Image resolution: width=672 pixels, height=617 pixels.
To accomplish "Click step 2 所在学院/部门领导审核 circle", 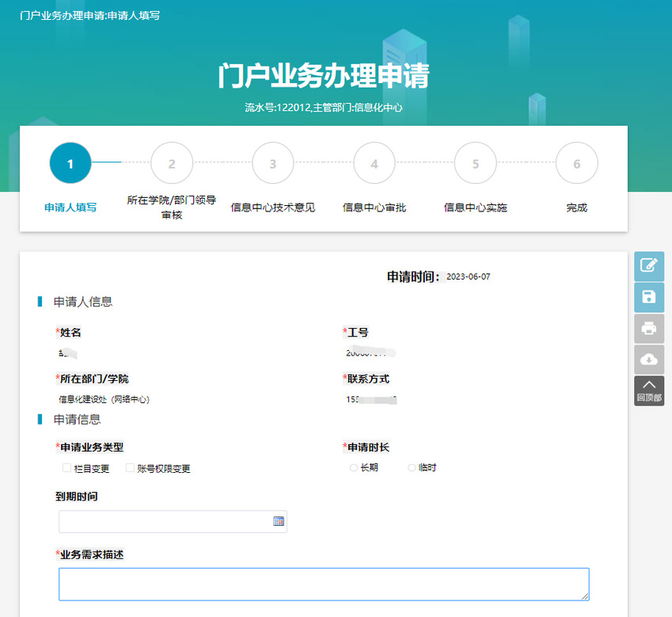I will (x=172, y=164).
